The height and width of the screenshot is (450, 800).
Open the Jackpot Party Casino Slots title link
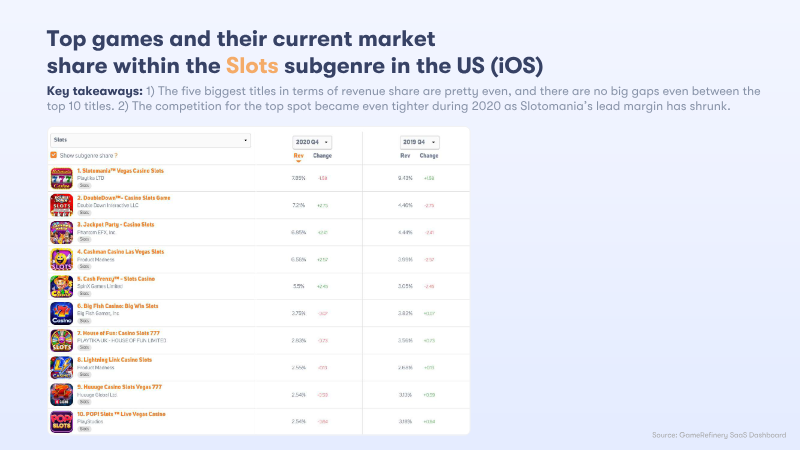click(116, 225)
